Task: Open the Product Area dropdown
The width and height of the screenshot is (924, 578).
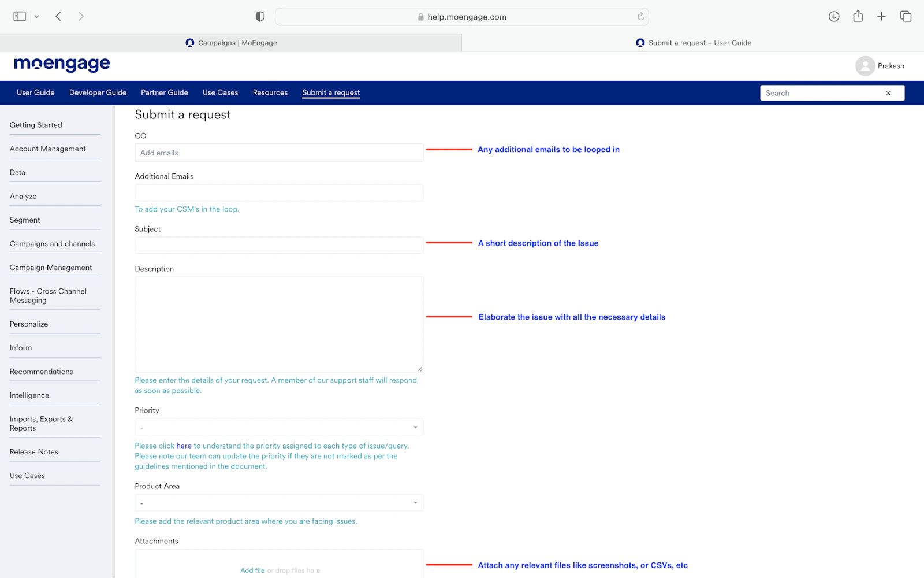Action: tap(279, 503)
